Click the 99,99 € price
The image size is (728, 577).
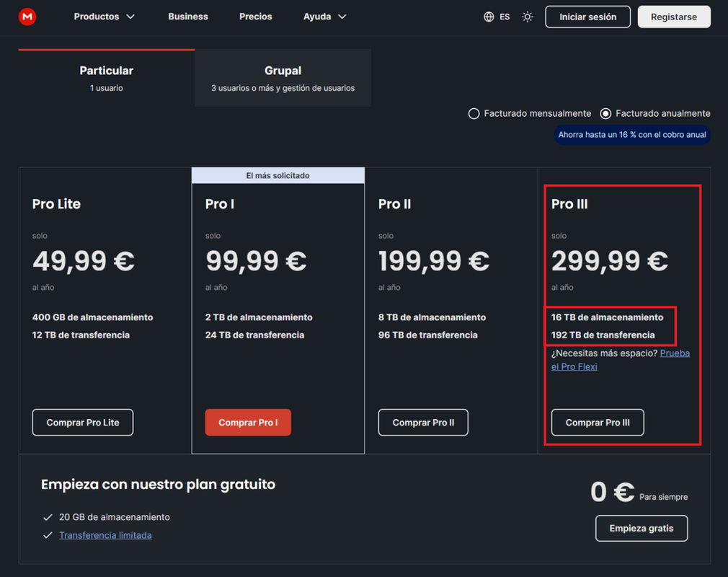[257, 261]
